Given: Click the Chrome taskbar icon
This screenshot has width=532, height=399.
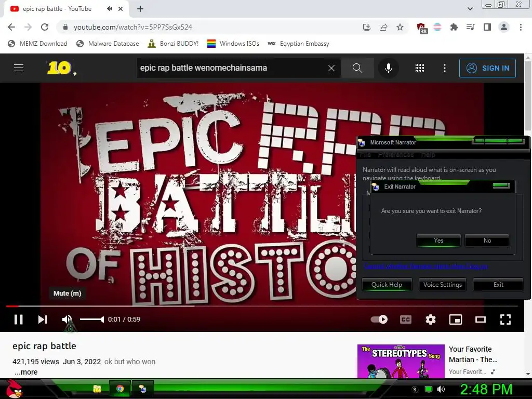Looking at the screenshot, I should pos(120,389).
